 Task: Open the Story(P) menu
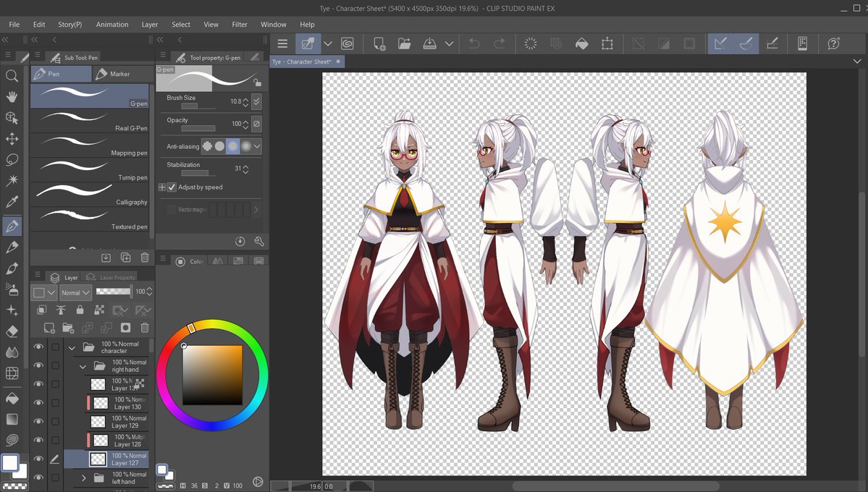[69, 25]
